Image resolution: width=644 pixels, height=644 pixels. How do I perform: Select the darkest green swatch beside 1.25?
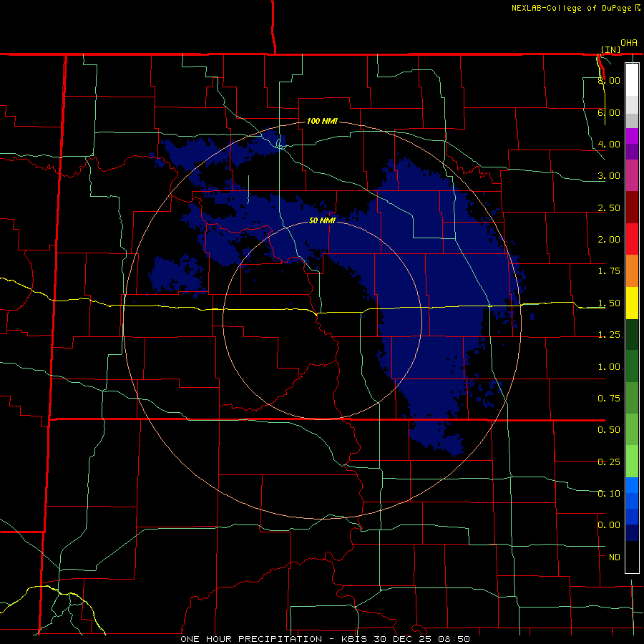click(632, 334)
